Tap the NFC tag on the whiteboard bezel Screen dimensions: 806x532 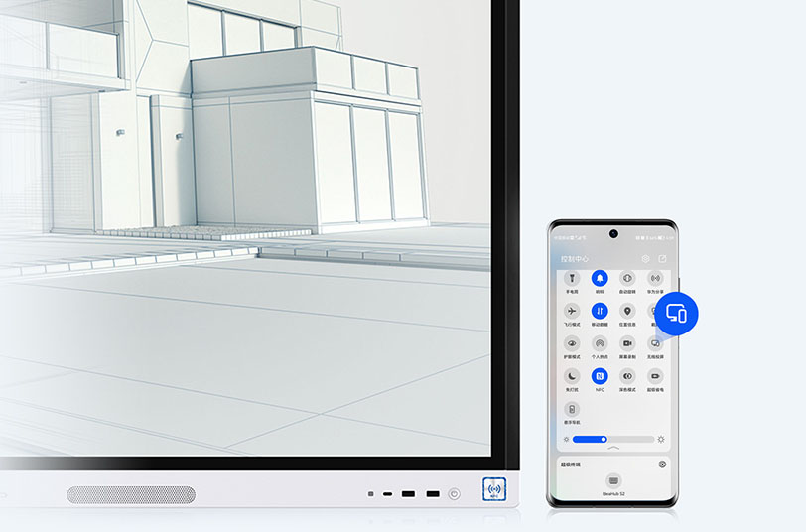[494, 489]
